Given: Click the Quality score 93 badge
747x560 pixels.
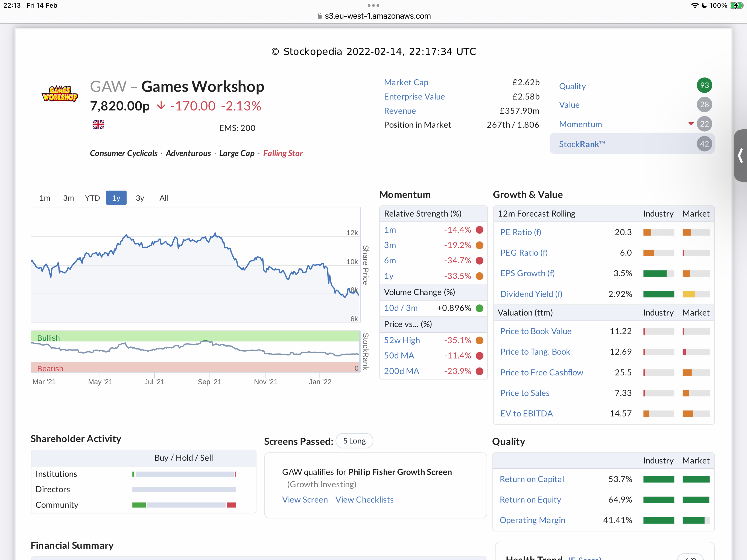Looking at the screenshot, I should coord(704,86).
